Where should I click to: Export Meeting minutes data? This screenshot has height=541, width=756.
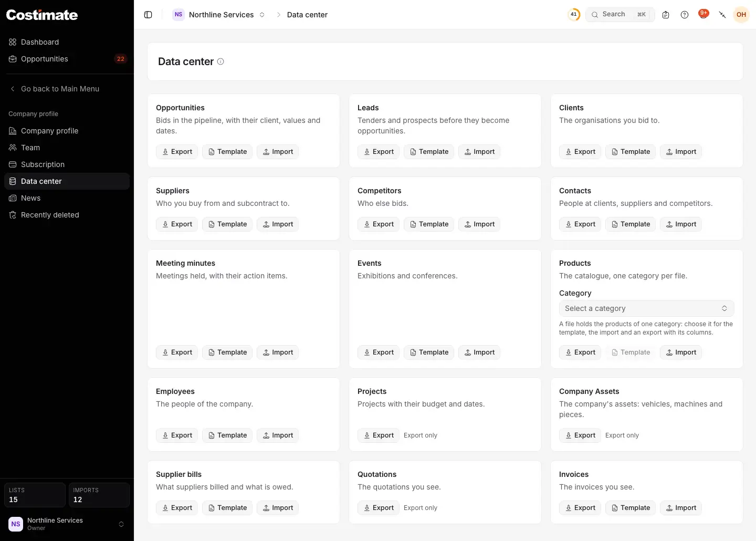coord(177,352)
